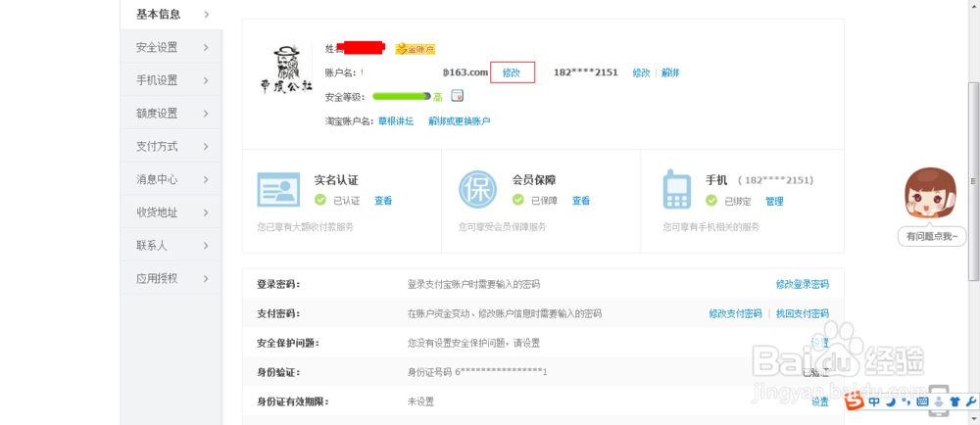Viewport: 980px width, 425px height.
Task: Click the 修改支付密码 link
Action: pyautogui.click(x=735, y=313)
